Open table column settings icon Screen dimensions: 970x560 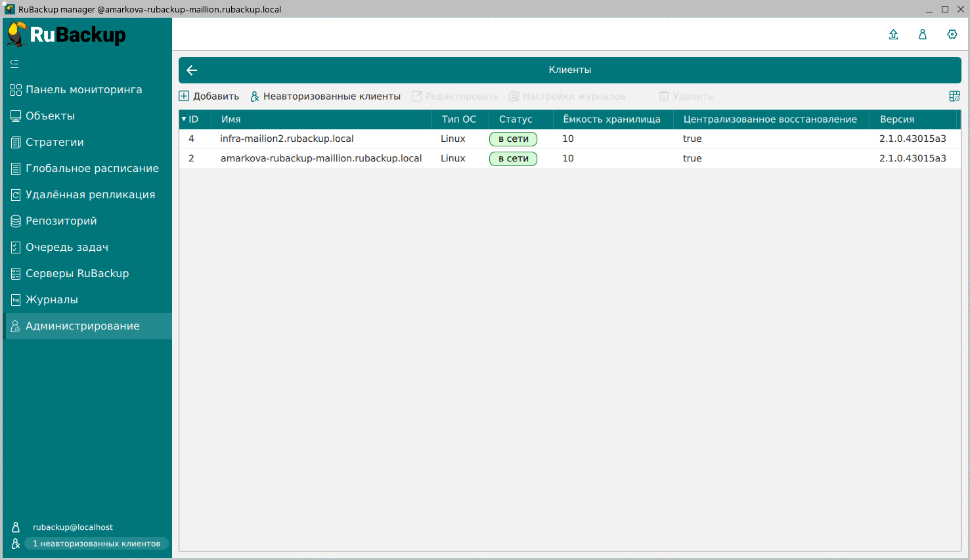click(x=954, y=97)
